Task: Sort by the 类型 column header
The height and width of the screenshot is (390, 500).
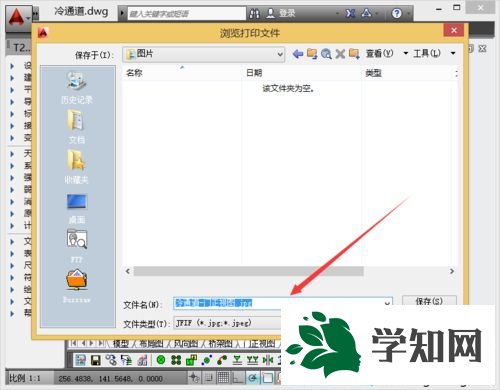Action: pos(407,73)
